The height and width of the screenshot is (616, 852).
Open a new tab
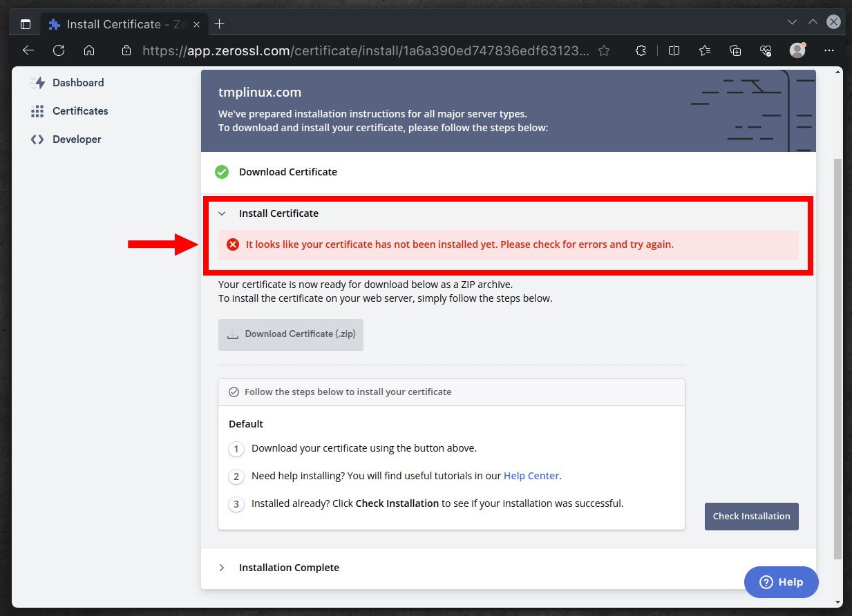(x=220, y=24)
